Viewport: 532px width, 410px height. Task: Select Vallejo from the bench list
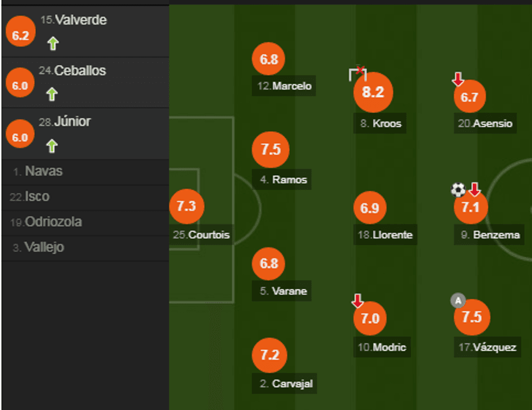point(44,248)
